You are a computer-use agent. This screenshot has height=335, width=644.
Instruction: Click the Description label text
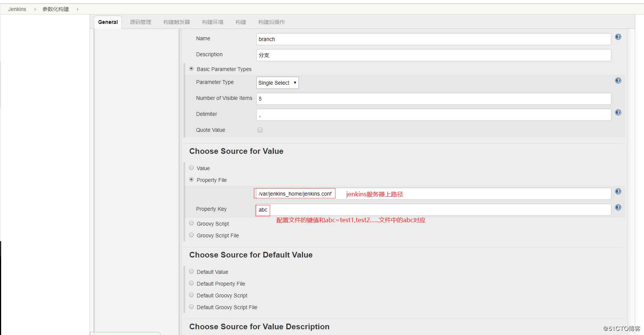tap(209, 54)
